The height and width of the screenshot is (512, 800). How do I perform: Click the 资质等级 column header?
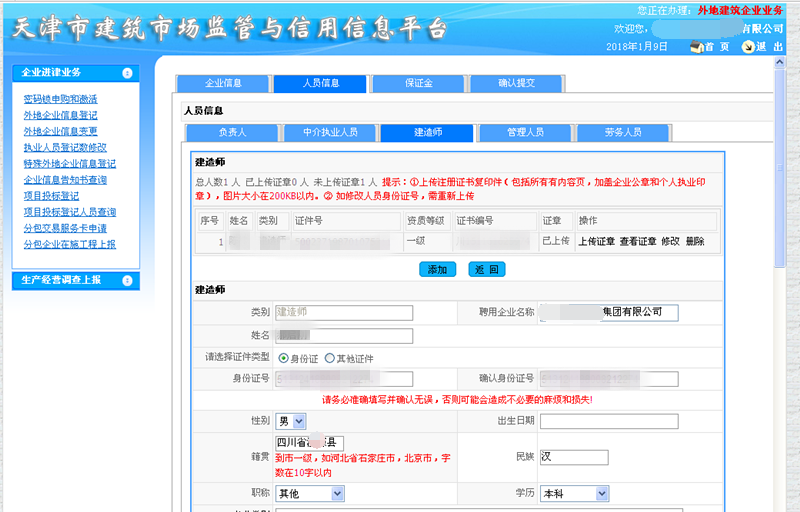pos(428,221)
